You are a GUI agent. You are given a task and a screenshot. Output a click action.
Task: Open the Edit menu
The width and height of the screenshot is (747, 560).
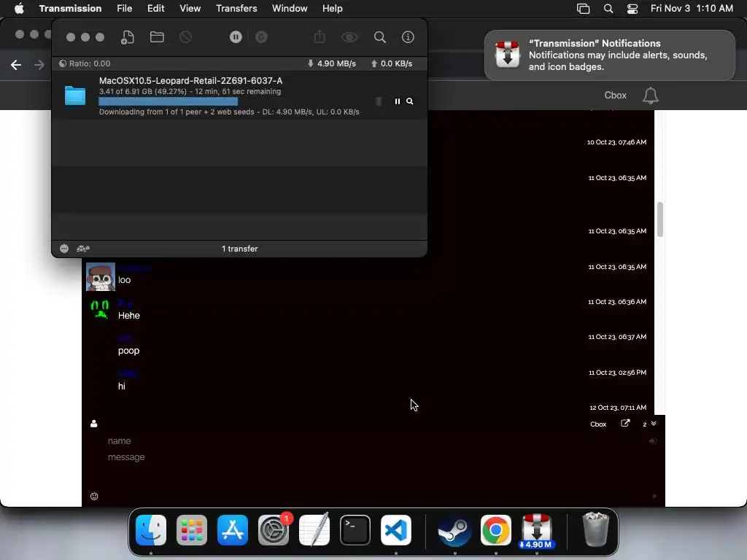point(156,9)
